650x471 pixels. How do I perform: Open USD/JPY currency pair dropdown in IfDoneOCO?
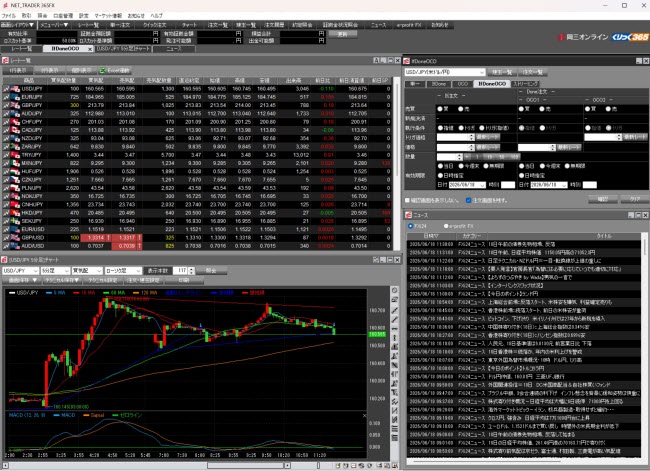pyautogui.click(x=444, y=72)
